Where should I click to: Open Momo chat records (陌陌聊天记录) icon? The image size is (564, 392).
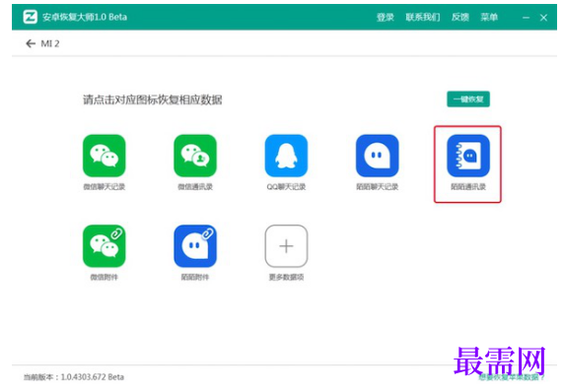[x=378, y=156]
